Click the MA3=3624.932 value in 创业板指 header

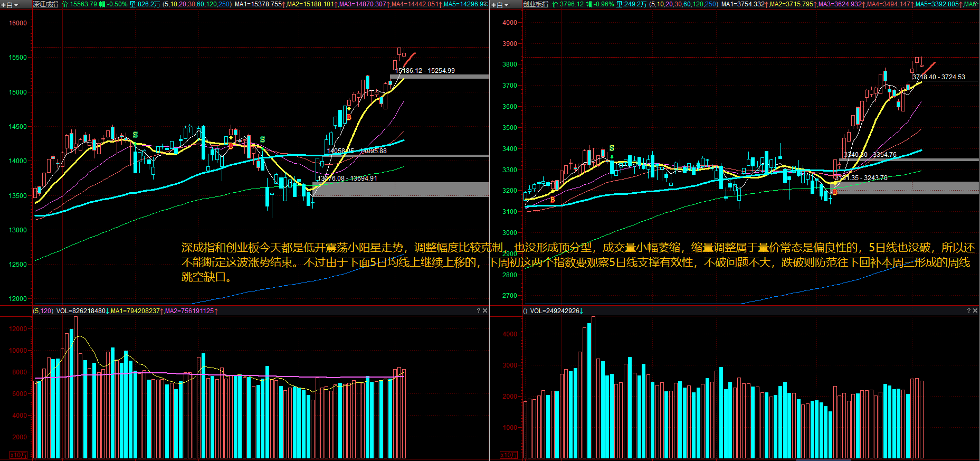(x=842, y=4)
